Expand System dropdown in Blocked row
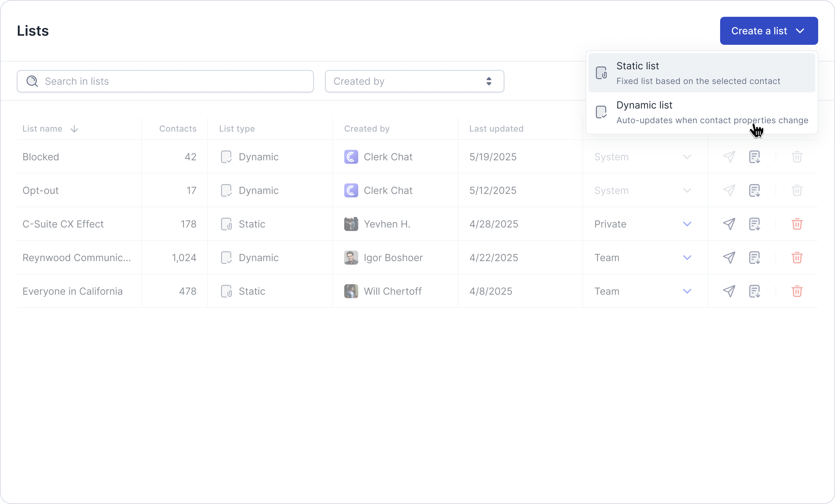 coord(687,157)
